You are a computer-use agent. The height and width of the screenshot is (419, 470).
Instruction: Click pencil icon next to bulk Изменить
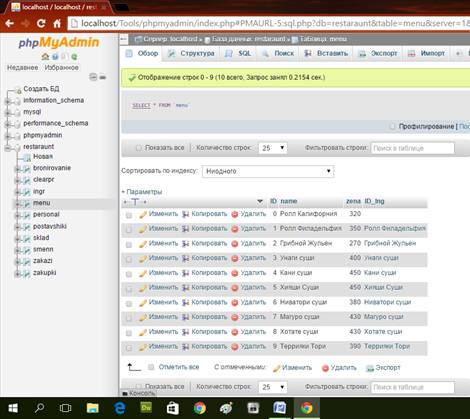pyautogui.click(x=276, y=368)
